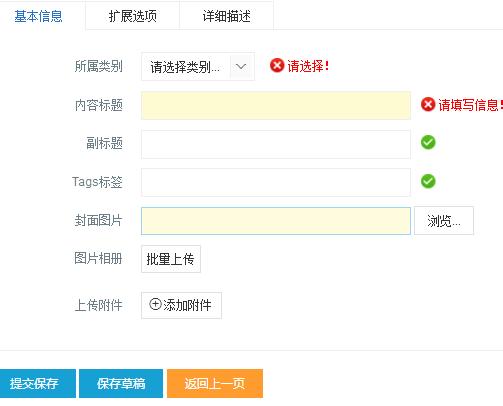Screen dimensions: 503x406
Task: Click the red error icon beside 请选择!
Action: click(277, 65)
